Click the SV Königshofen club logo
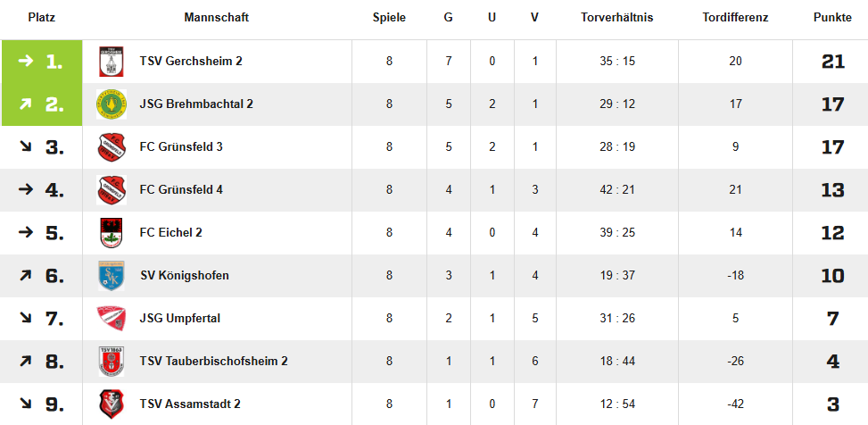Viewport: 868px width, 425px height. [x=112, y=276]
